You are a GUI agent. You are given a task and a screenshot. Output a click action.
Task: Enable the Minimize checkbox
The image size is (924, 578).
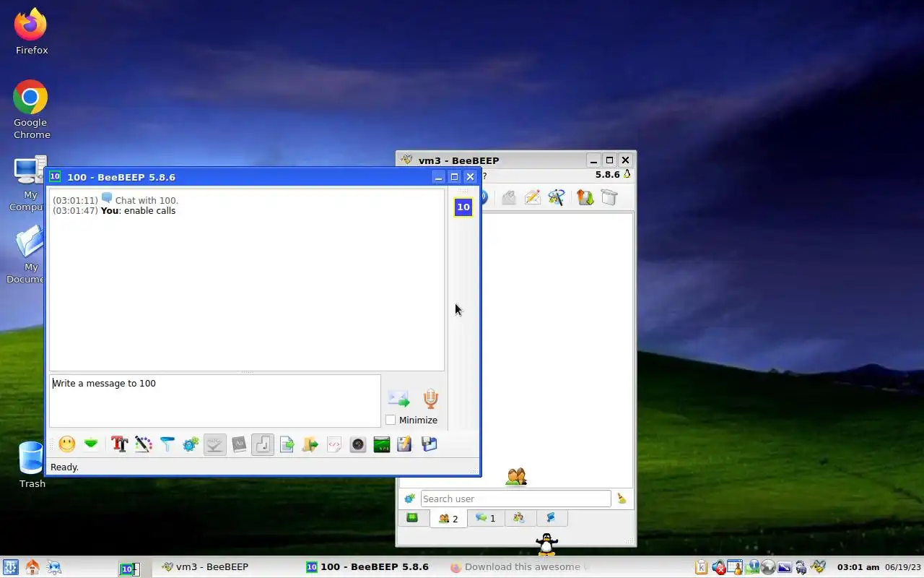point(391,420)
